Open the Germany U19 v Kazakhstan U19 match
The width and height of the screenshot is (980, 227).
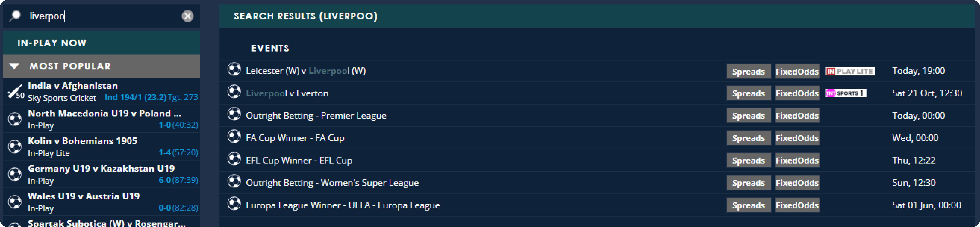pos(101,169)
